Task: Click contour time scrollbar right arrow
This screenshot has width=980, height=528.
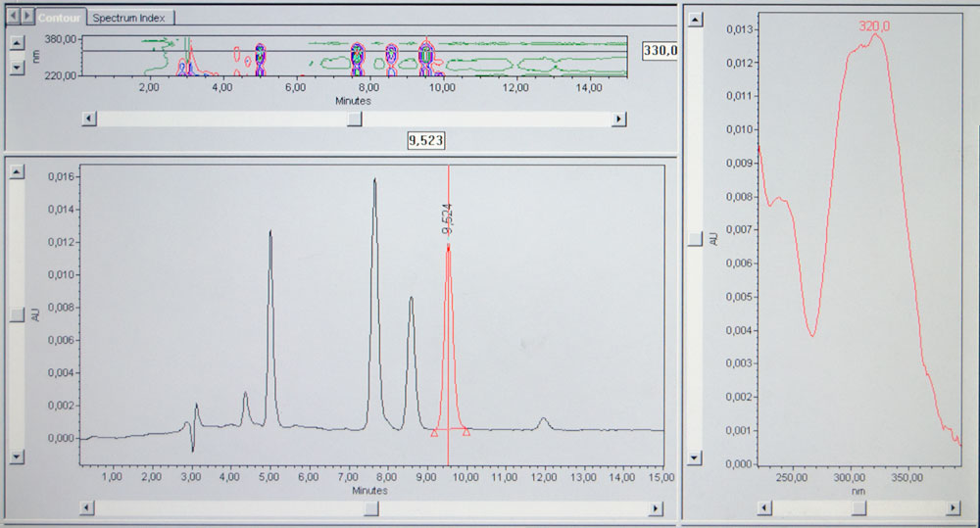Action: click(618, 119)
